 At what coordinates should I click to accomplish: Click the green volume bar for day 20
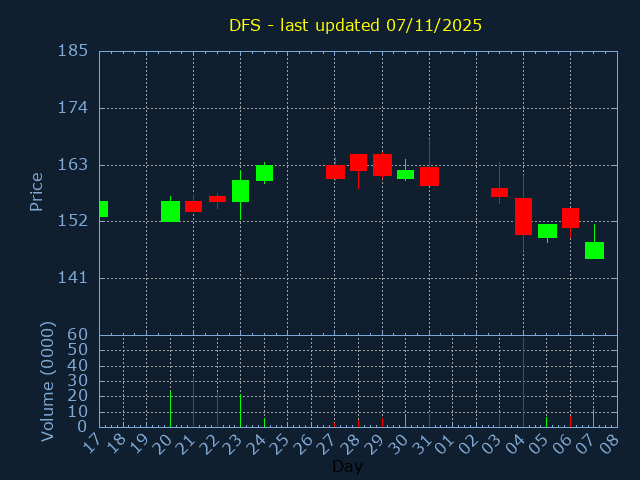[x=170, y=408]
